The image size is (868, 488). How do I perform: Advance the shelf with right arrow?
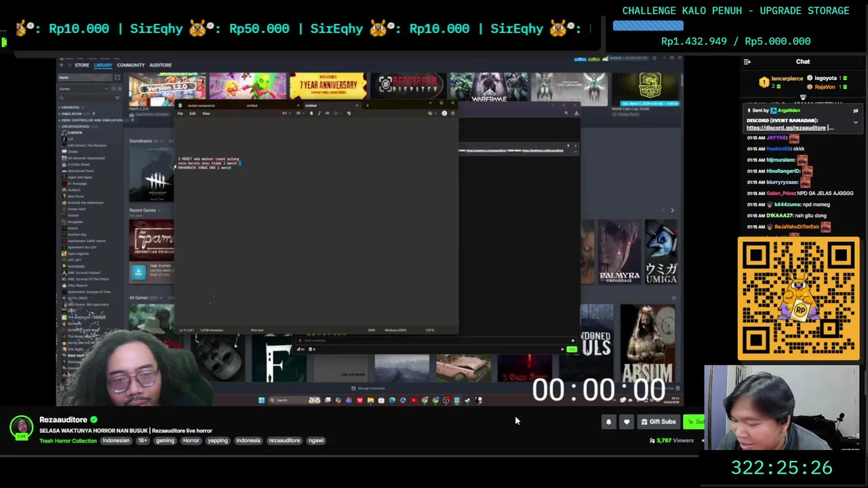coord(672,210)
